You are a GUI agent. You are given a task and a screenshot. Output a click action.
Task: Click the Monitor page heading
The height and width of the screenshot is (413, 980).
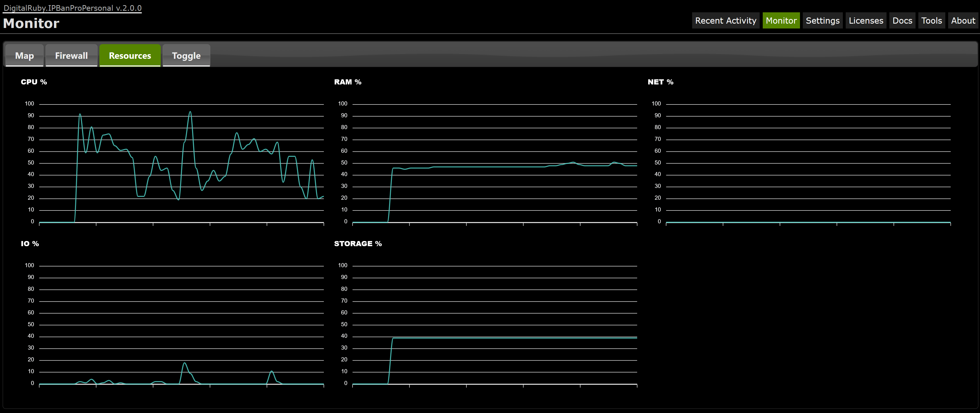[31, 24]
